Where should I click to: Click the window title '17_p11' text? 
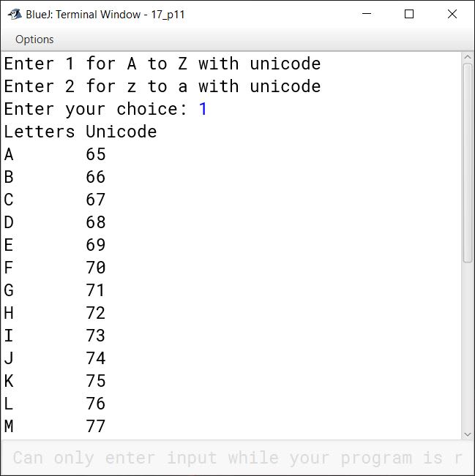(169, 15)
